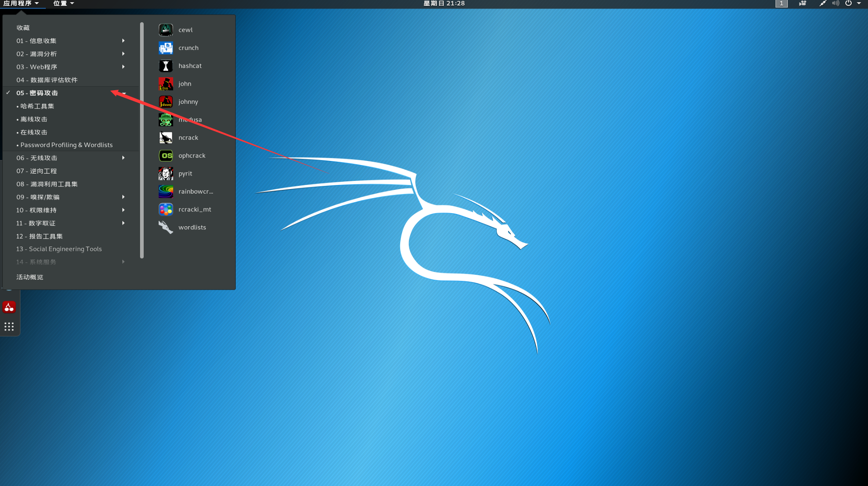Click the hashcat label text
This screenshot has height=486, width=868.
pyautogui.click(x=190, y=66)
